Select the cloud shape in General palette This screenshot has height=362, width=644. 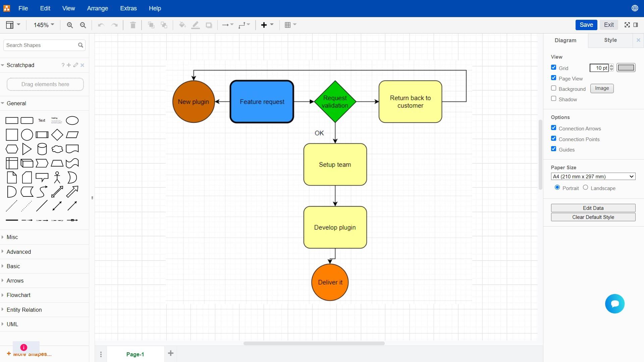click(57, 149)
